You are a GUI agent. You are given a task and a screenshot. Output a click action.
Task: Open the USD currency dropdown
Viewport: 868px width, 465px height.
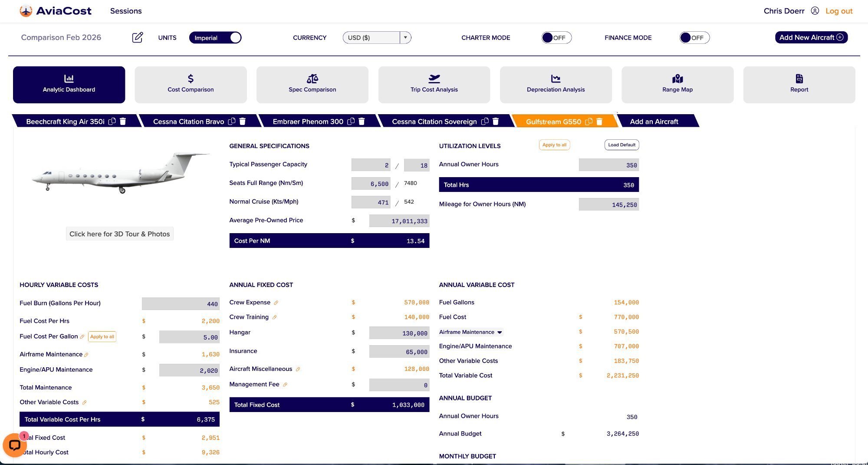pos(405,38)
